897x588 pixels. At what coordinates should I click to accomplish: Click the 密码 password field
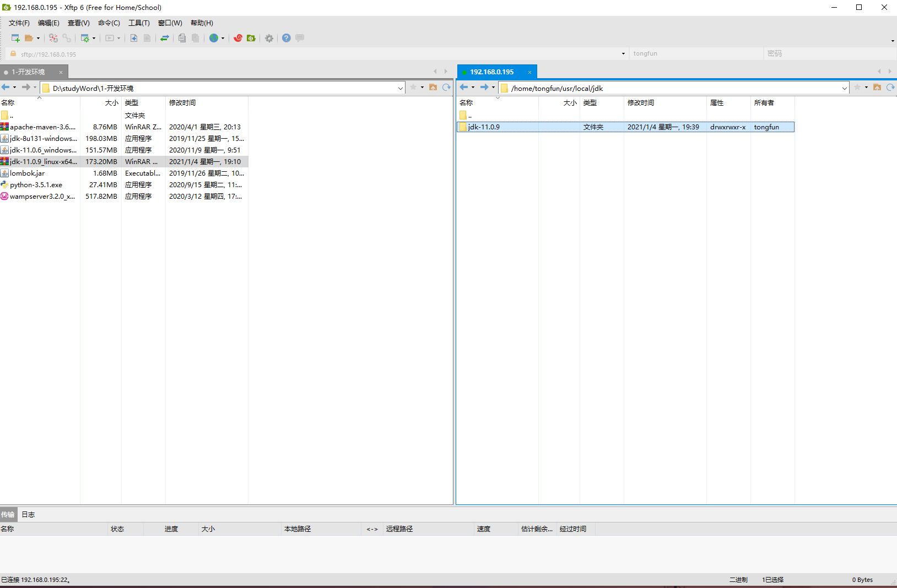(830, 54)
